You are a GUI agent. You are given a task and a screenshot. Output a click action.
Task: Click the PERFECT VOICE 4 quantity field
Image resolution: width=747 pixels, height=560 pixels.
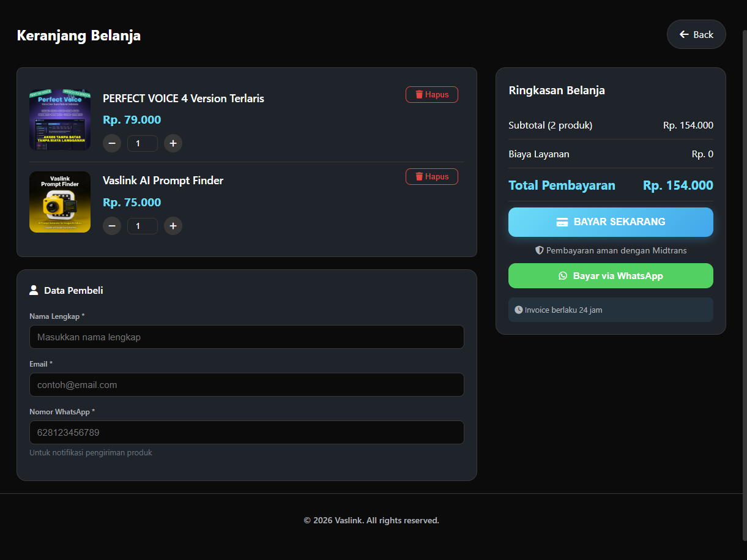pyautogui.click(x=143, y=143)
